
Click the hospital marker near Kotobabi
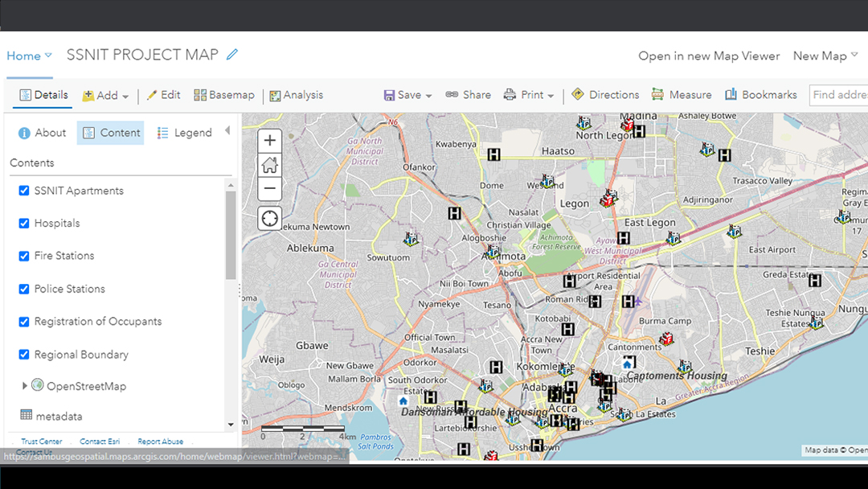(568, 329)
